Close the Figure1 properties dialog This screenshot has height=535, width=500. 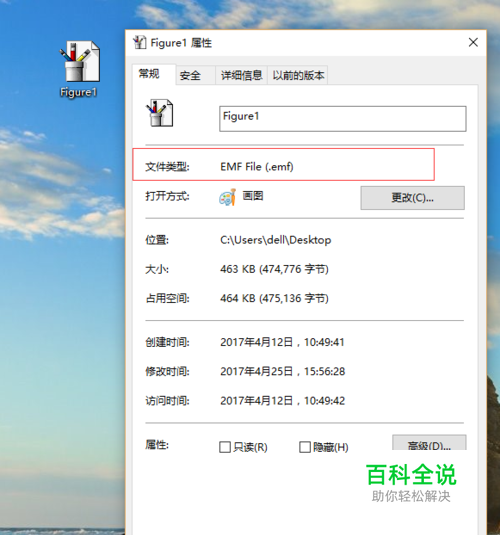coord(473,43)
